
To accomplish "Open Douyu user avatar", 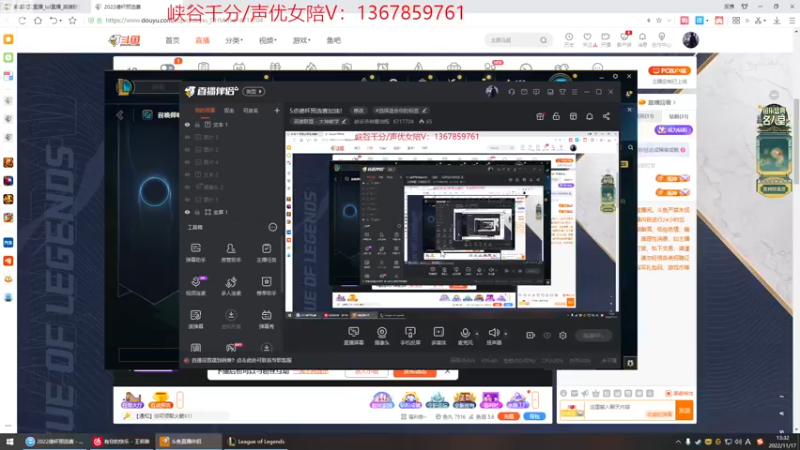I will pyautogui.click(x=690, y=40).
